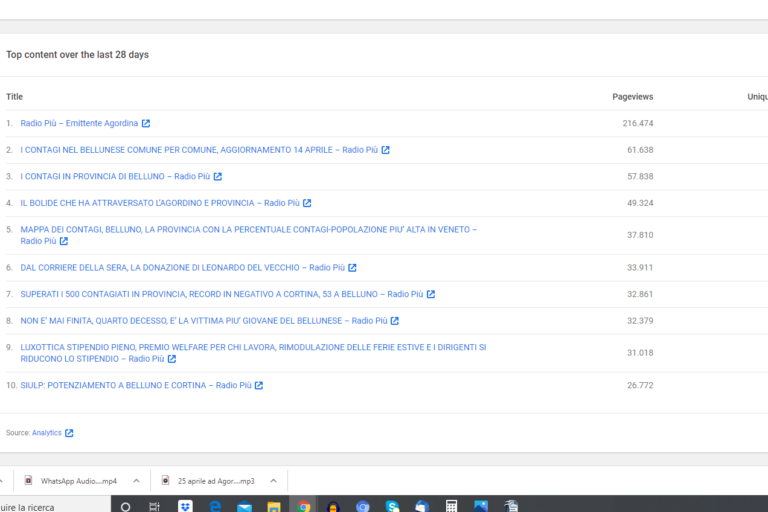The width and height of the screenshot is (768, 512).
Task: Open Dropbox from the taskbar
Action: tap(185, 506)
